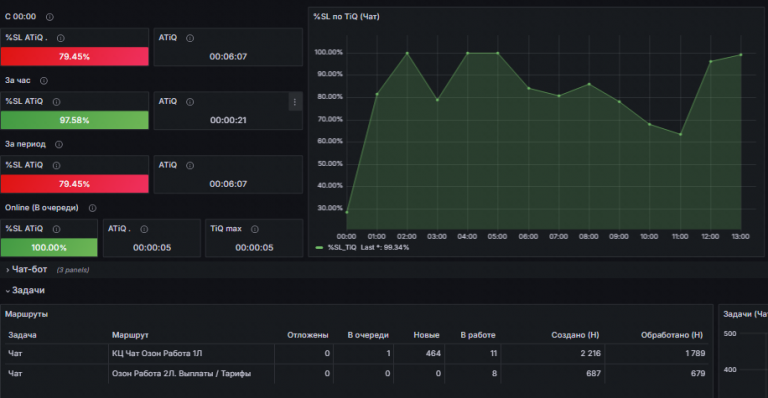Click green 97.58% gauge under 'За час'
The image size is (768, 398).
pyautogui.click(x=74, y=120)
